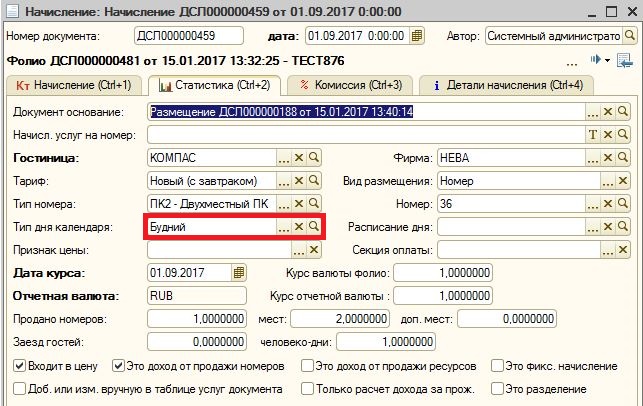Clear the Признак цены field

[x=314, y=249]
